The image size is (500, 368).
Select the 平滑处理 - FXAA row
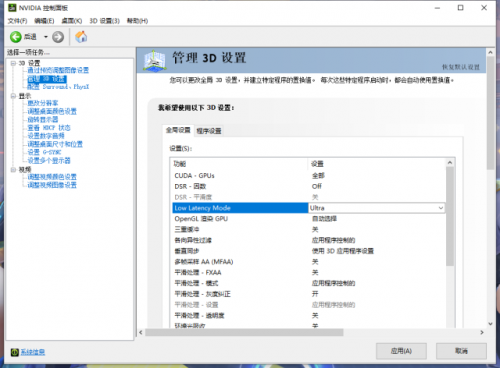[x=309, y=273]
